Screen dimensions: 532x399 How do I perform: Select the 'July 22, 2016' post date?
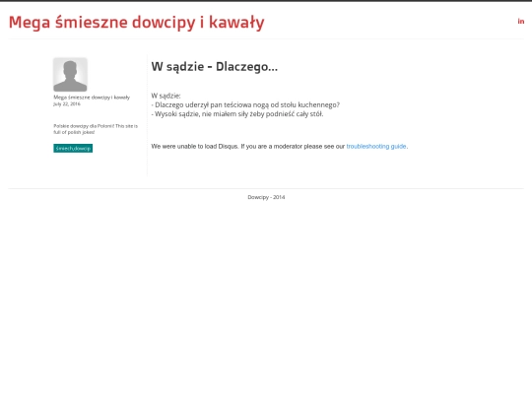point(67,103)
